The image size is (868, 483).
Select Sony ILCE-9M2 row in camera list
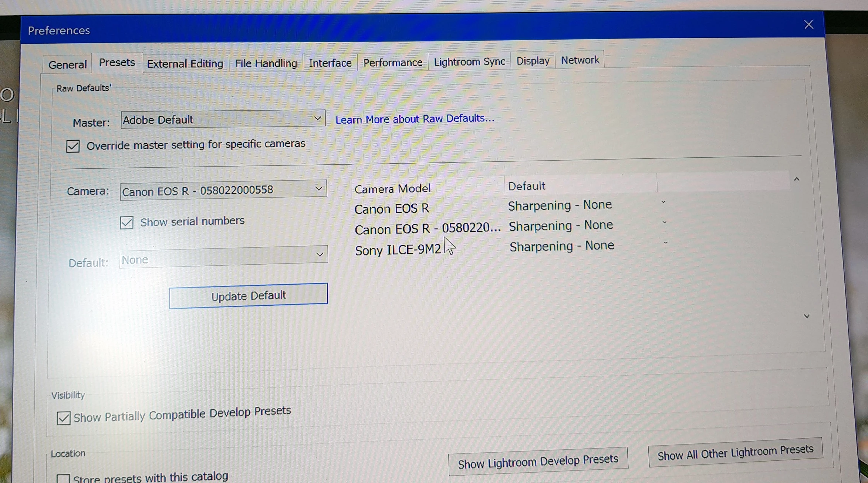pyautogui.click(x=398, y=250)
